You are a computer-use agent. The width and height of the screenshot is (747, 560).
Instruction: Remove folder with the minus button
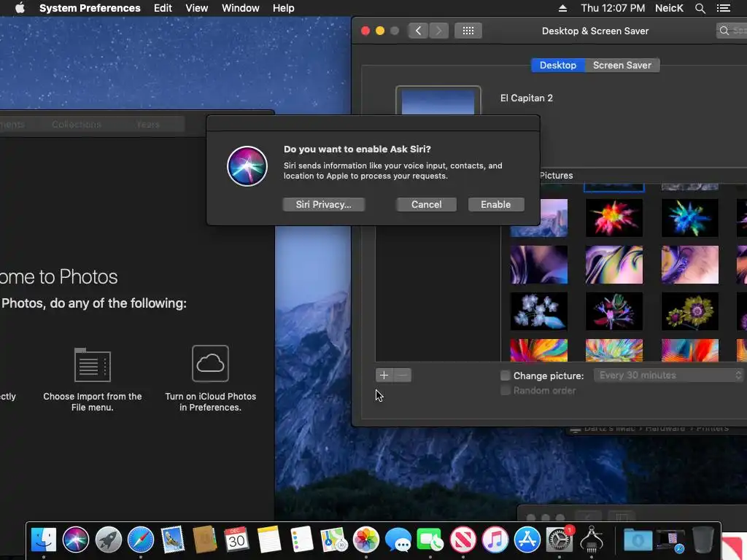click(x=403, y=376)
